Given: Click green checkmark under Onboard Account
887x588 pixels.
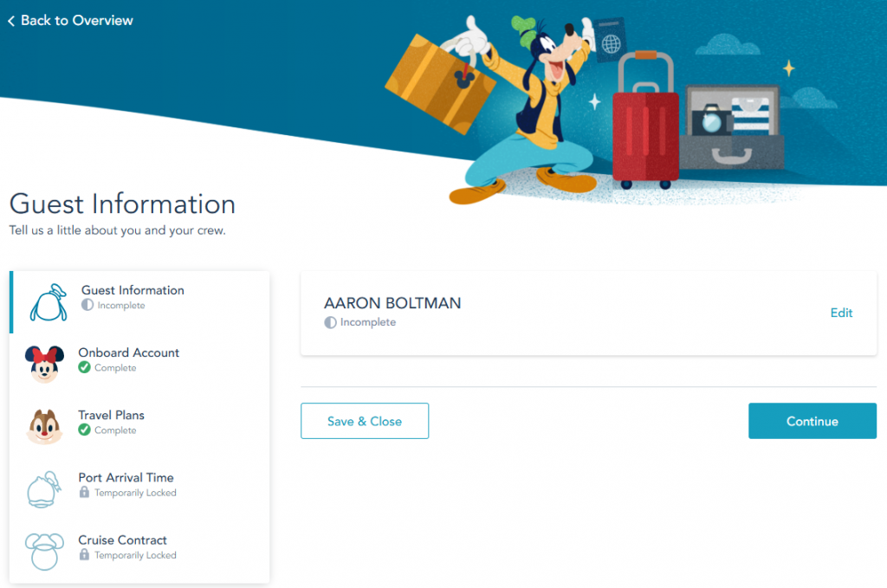Looking at the screenshot, I should [x=85, y=368].
